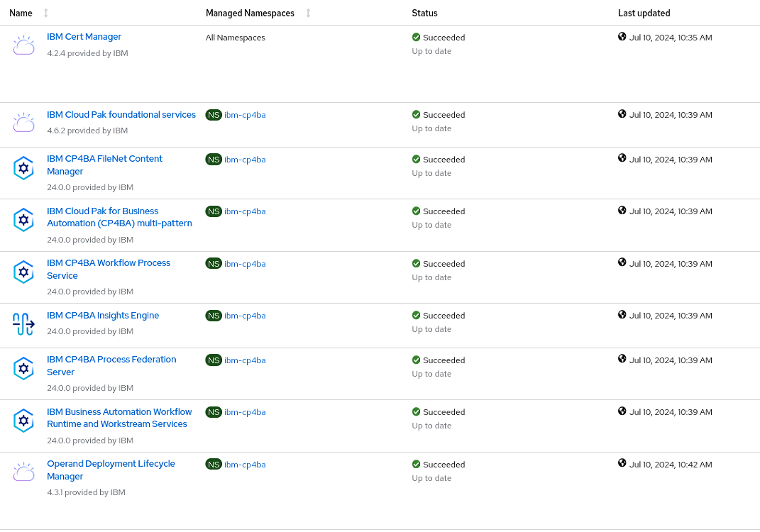Viewport: 760px width, 532px height.
Task: Click the green Succeeded check for Insights Engine
Action: (416, 315)
